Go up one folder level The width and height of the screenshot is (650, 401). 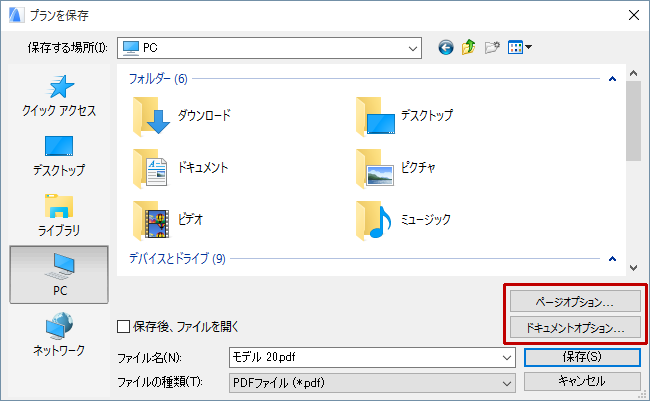pyautogui.click(x=469, y=47)
